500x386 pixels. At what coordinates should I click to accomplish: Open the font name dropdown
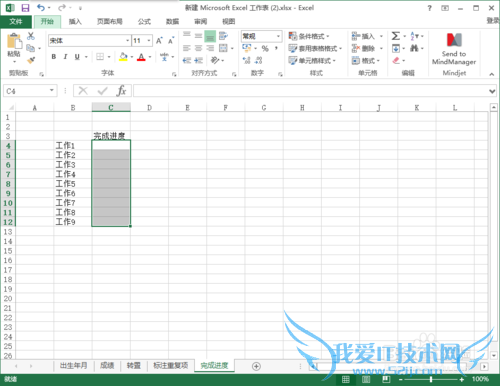tap(127, 41)
